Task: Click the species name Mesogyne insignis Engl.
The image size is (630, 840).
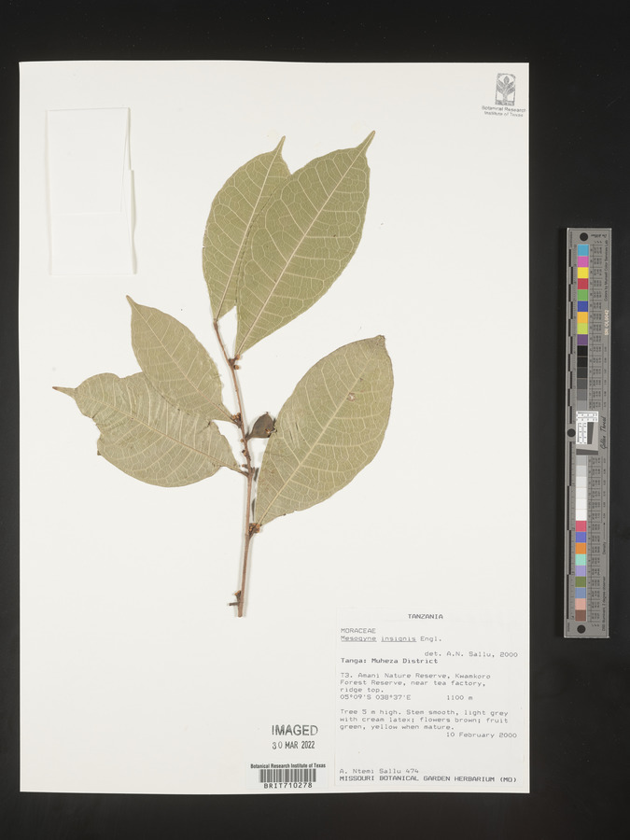Action: point(391,638)
